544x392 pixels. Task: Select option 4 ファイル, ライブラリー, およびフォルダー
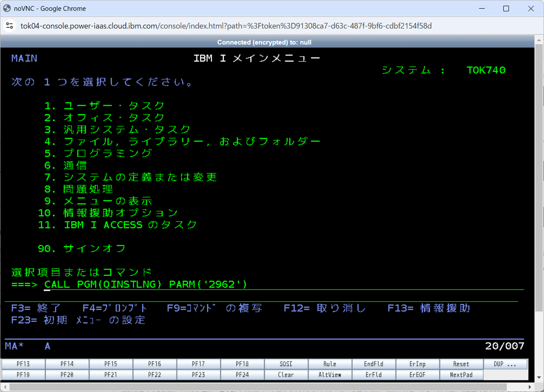182,141
